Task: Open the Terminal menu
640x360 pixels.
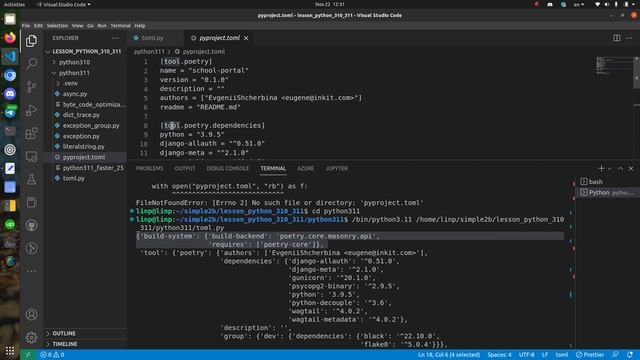Action: 120,25
